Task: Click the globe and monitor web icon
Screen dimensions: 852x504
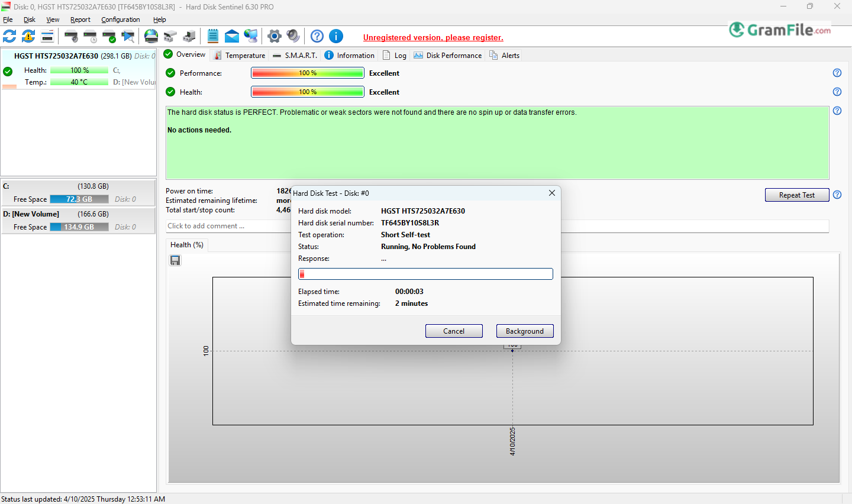Action: (251, 36)
